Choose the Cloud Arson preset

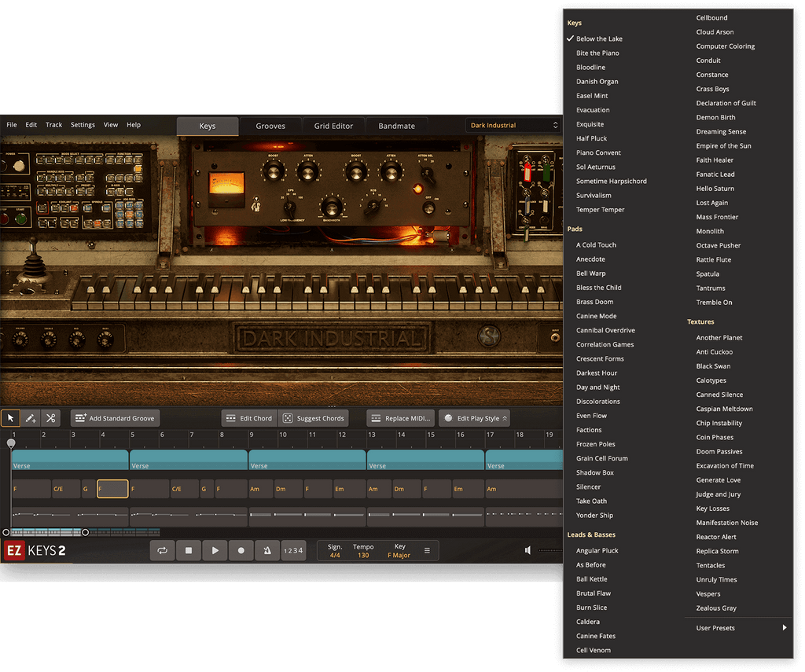pyautogui.click(x=715, y=31)
